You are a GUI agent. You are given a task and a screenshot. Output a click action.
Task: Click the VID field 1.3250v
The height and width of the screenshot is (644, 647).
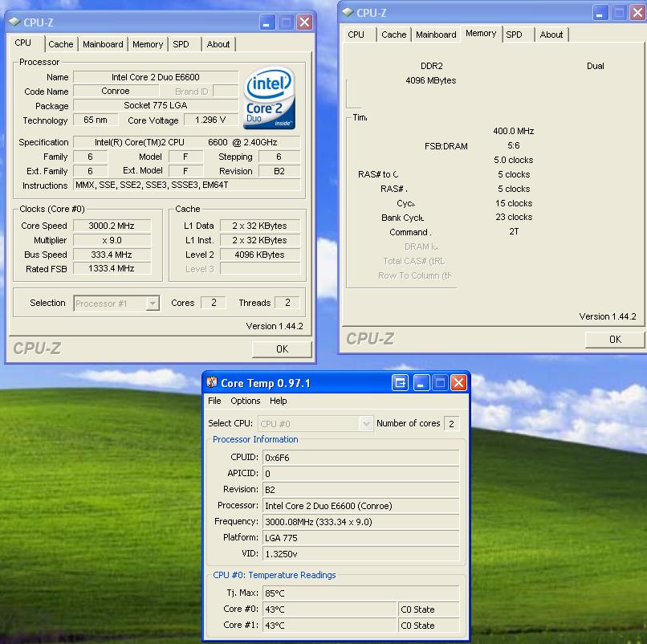(x=361, y=554)
